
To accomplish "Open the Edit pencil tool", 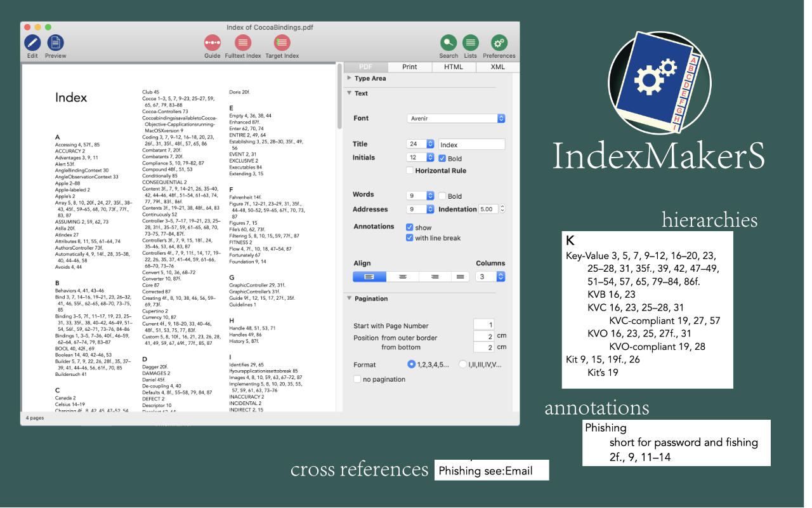I will tap(32, 43).
